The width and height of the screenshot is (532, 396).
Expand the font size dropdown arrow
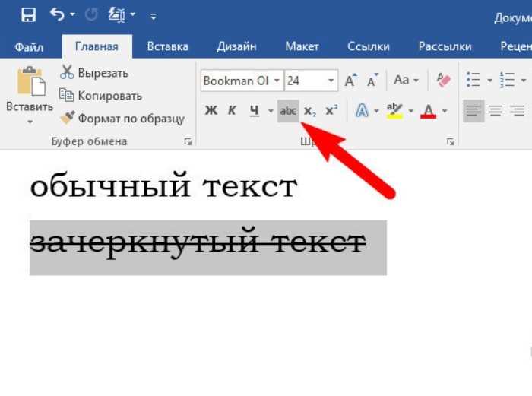(x=331, y=81)
